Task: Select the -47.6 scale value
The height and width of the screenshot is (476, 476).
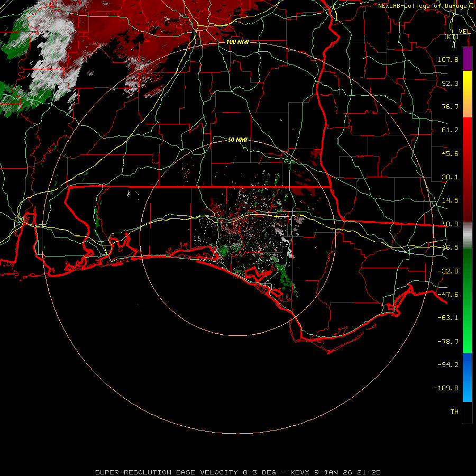Action: 448,295
